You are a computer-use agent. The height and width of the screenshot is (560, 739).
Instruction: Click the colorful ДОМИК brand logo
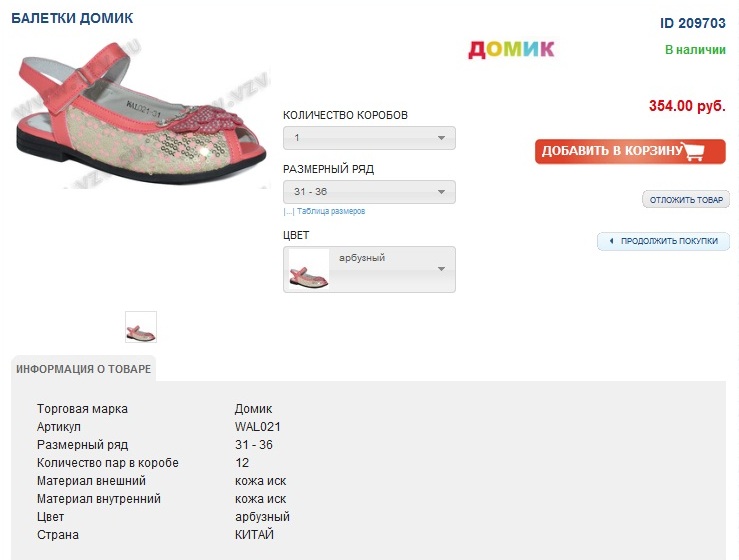point(511,49)
